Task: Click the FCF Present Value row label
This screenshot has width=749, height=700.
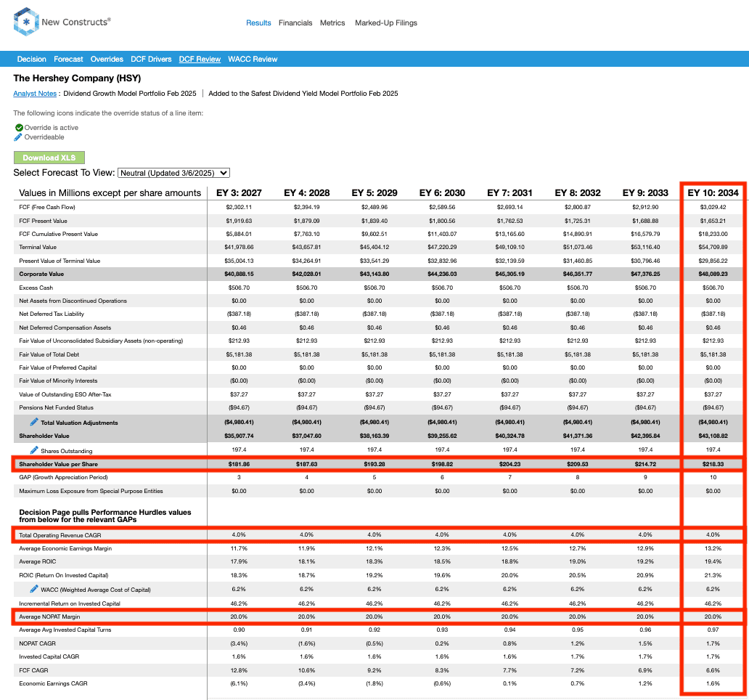Action: [43, 221]
